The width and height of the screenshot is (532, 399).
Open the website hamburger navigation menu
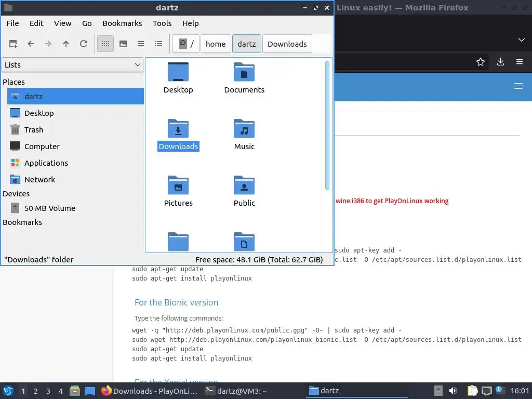pos(518,86)
